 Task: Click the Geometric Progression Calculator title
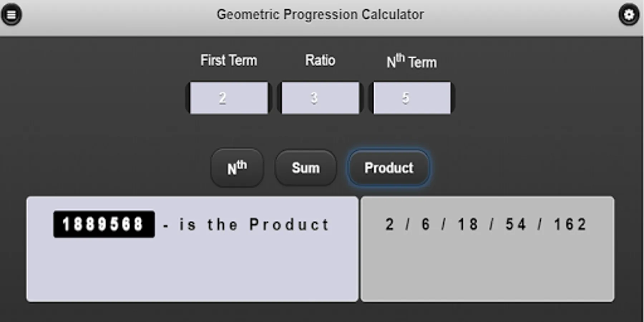[x=320, y=15]
